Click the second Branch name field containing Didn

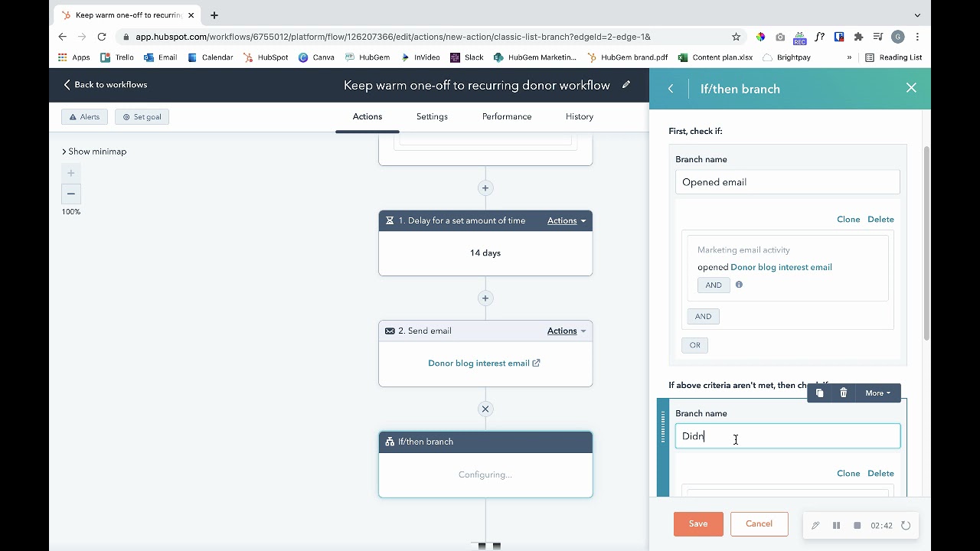[x=787, y=436]
